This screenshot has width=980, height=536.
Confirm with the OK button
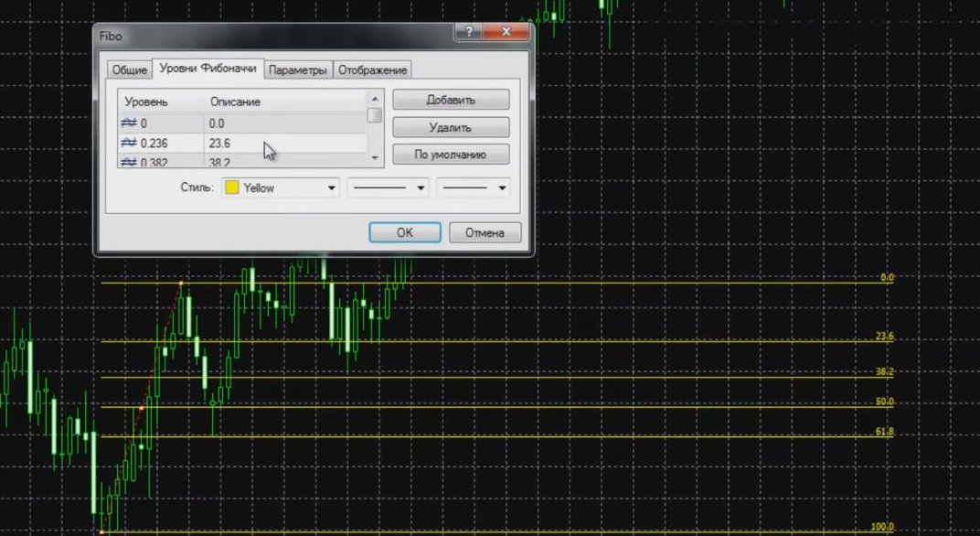(404, 232)
